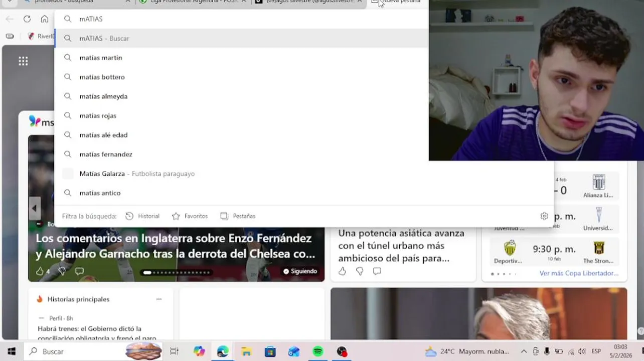Open the Windows Start menu
The height and width of the screenshot is (361, 644).
(11, 351)
